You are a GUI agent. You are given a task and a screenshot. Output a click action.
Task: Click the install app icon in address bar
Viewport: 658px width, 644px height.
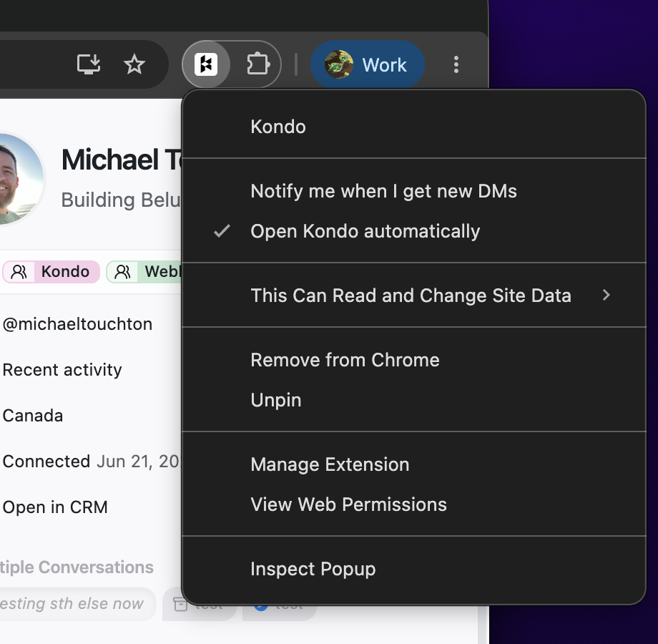[x=89, y=64]
